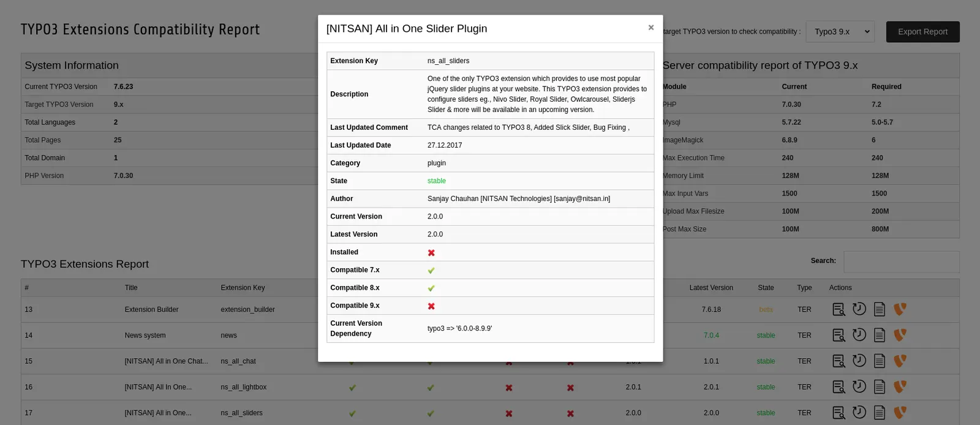Click 'Max Execution Time' module row label
980x425 pixels.
click(x=693, y=157)
